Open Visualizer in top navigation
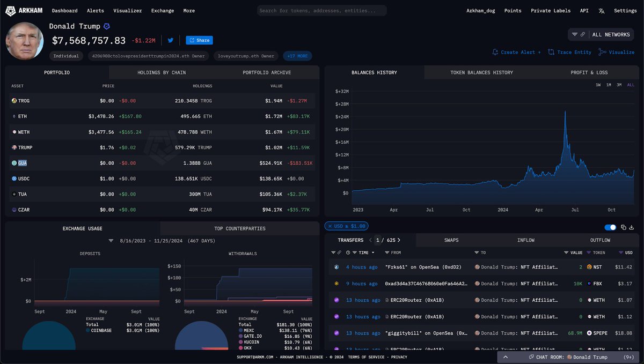This screenshot has height=364, width=644. [x=128, y=11]
